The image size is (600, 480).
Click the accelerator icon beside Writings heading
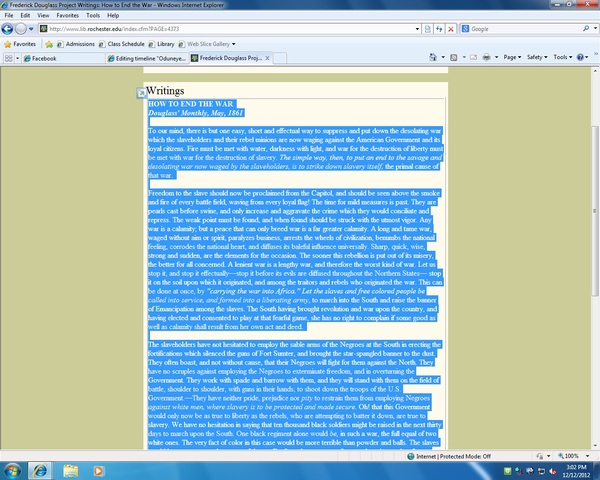(x=141, y=93)
